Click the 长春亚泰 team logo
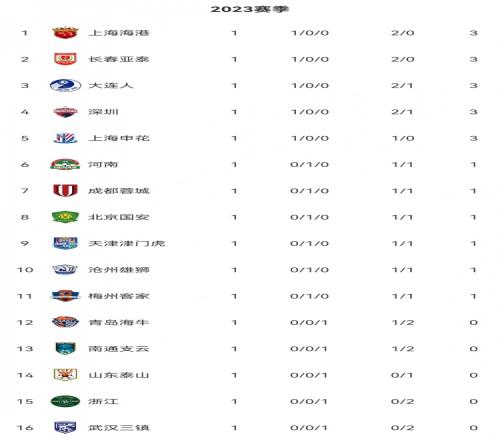This screenshot has height=440, width=500. point(65,59)
